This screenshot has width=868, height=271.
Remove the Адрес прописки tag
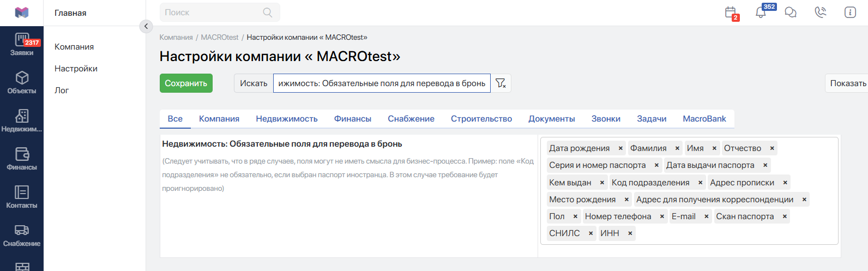point(785,183)
